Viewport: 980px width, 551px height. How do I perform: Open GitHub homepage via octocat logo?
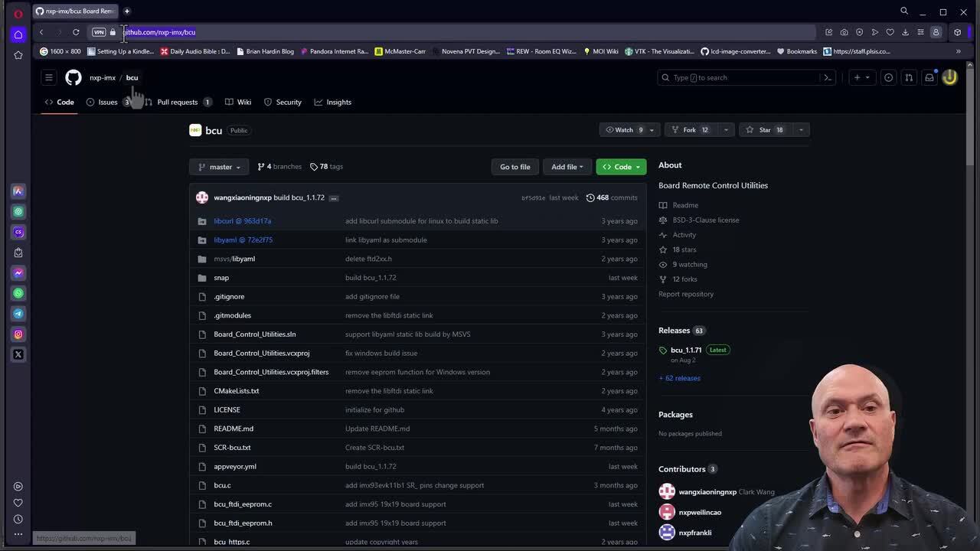[73, 77]
